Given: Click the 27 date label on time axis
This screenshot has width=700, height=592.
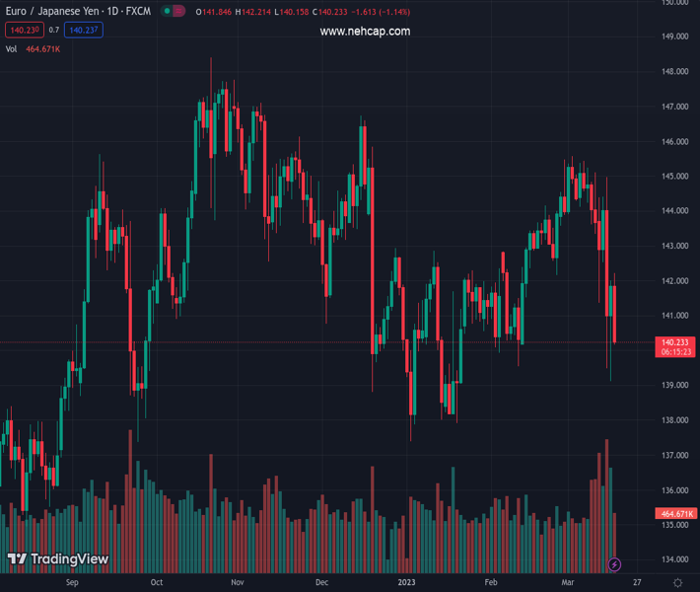Looking at the screenshot, I should pos(638,583).
